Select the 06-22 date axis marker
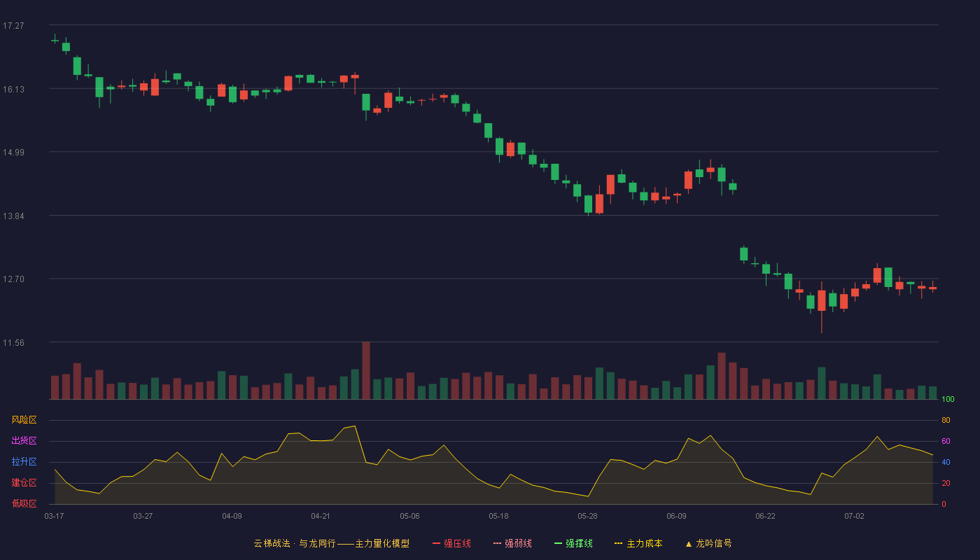The width and height of the screenshot is (980, 560). 765,516
